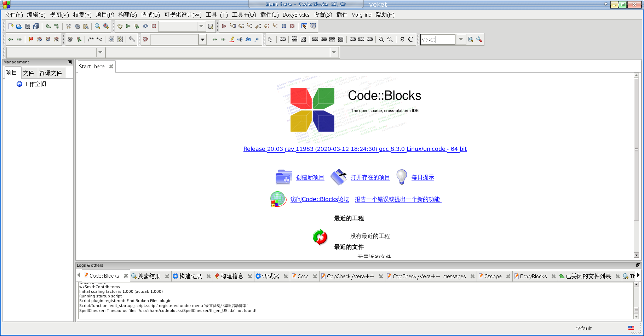Toggle match case Aa option
The image size is (644, 336).
248,39
